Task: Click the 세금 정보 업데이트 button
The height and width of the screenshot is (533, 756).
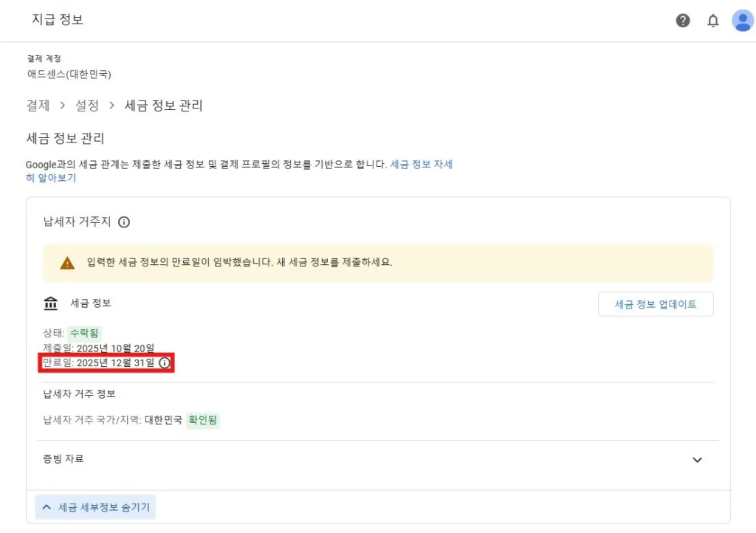Action: tap(656, 303)
